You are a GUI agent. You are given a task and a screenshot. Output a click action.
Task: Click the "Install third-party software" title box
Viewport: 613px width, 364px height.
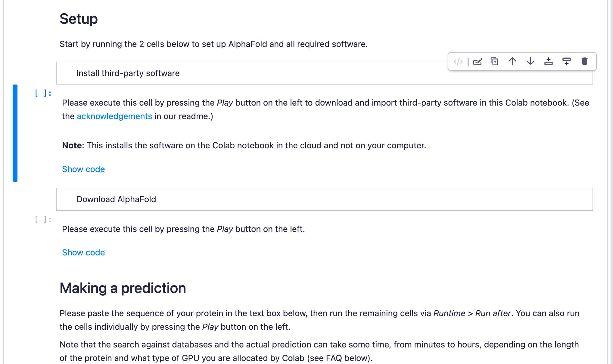coord(241,73)
